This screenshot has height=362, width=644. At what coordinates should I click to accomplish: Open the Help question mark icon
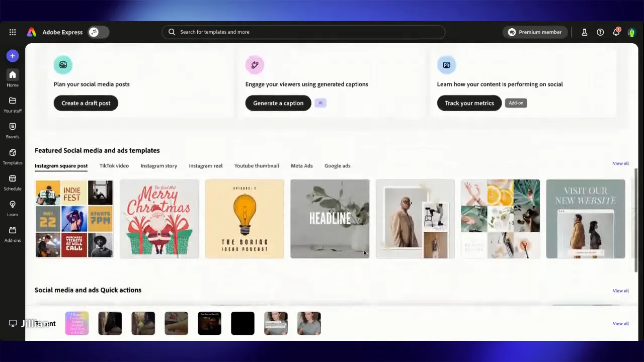(600, 32)
